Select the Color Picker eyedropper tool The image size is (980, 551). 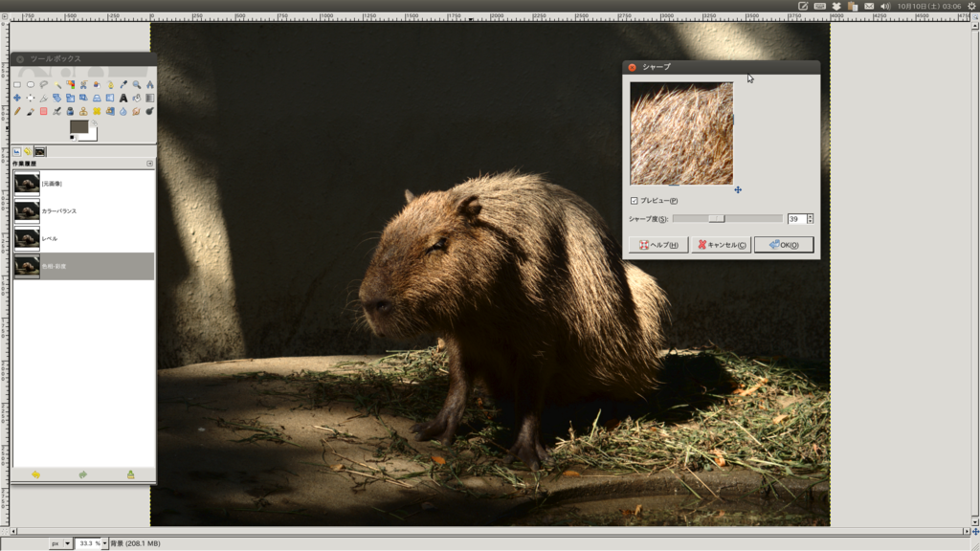(123, 84)
